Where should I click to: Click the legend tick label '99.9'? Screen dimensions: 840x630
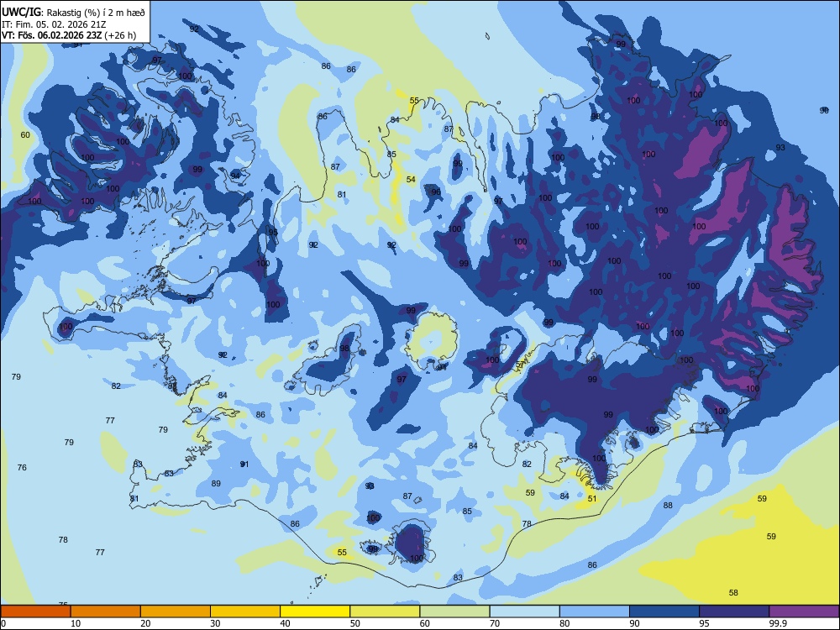click(x=778, y=623)
